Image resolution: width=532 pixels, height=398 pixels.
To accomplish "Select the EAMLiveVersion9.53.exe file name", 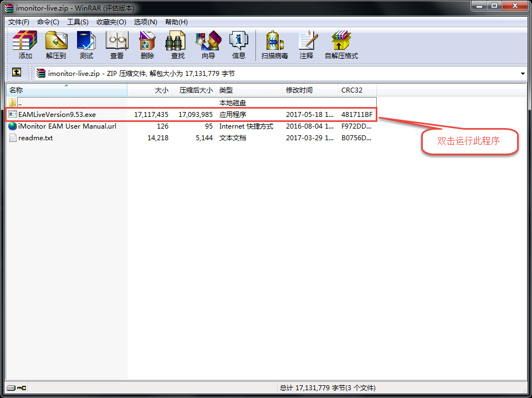I will [57, 114].
